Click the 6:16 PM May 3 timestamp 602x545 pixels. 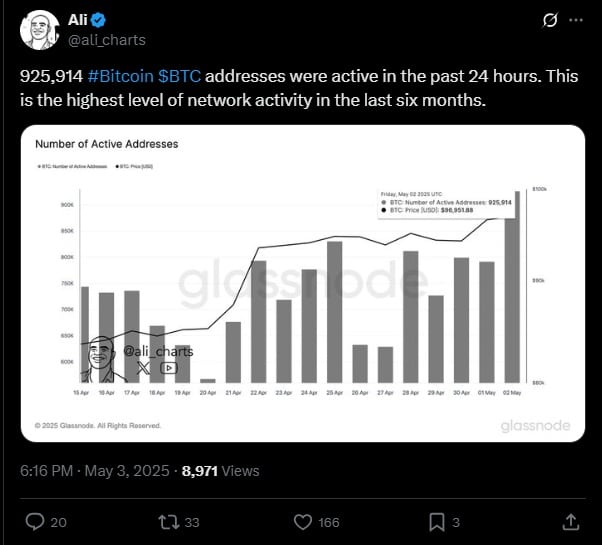click(x=94, y=471)
